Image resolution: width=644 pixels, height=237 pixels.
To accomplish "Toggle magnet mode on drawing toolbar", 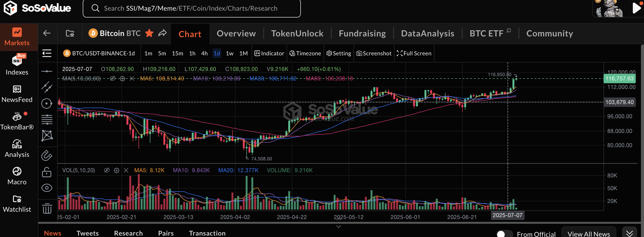I will 47,155.
